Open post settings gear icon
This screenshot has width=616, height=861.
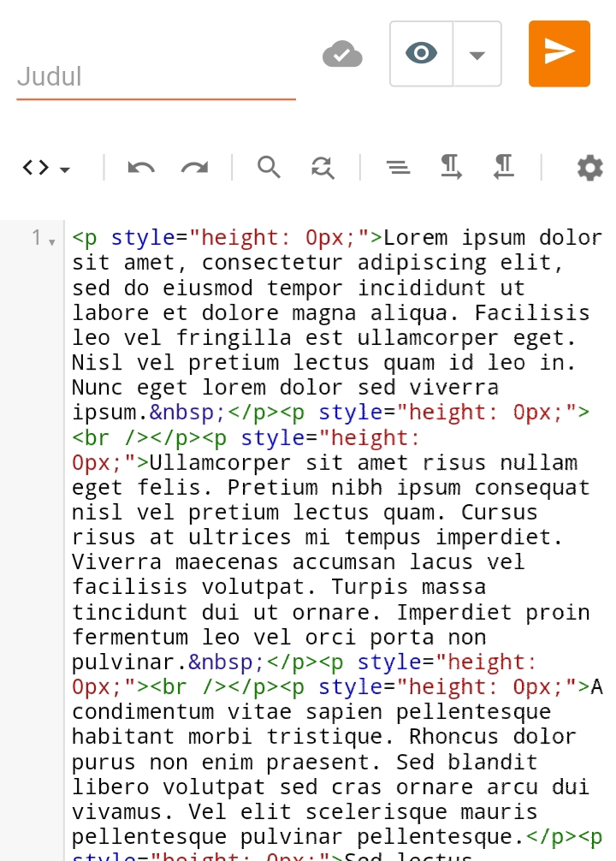click(590, 168)
